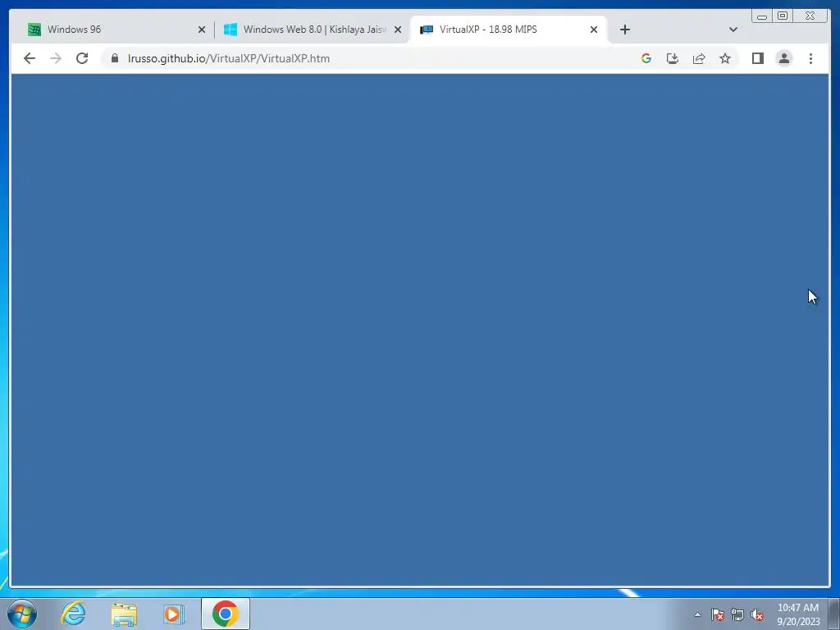840x630 pixels.
Task: Go back to the previous page
Action: pyautogui.click(x=30, y=58)
